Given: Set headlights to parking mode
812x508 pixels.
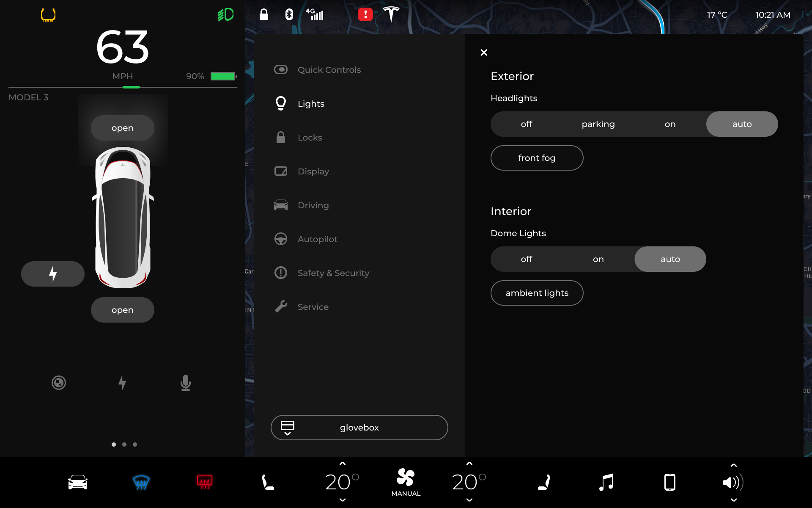Looking at the screenshot, I should click(598, 124).
